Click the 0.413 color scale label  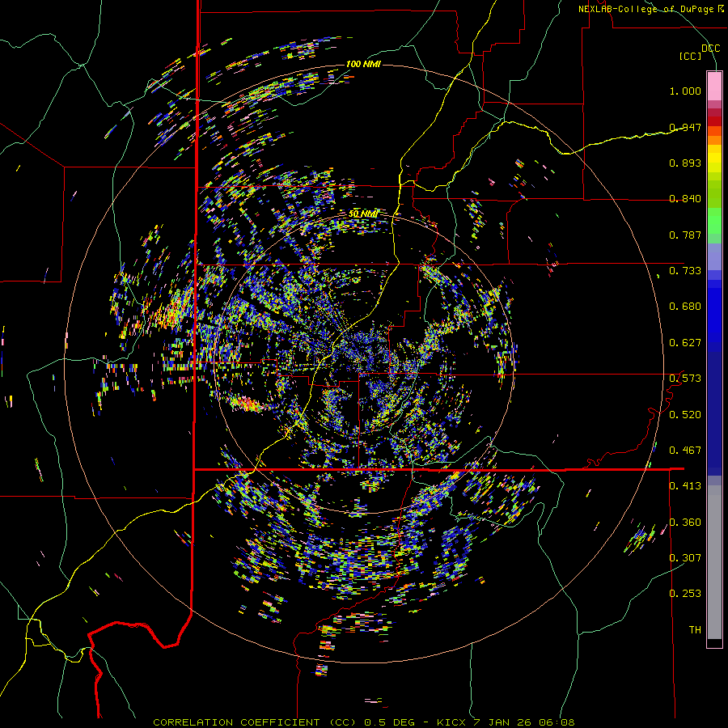685,486
